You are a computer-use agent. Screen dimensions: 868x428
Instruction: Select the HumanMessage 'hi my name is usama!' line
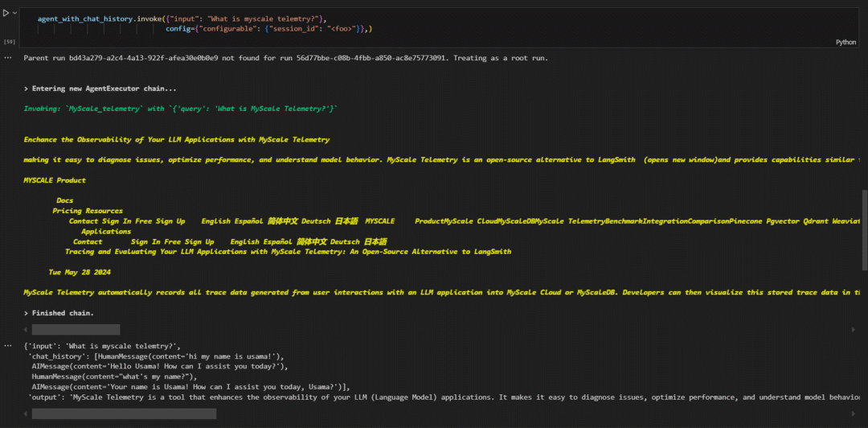156,356
